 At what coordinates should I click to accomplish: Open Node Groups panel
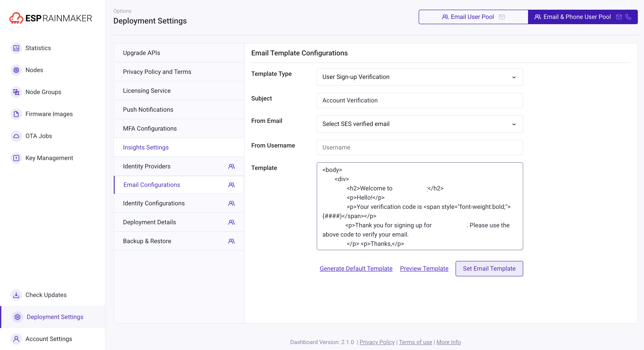tap(43, 92)
